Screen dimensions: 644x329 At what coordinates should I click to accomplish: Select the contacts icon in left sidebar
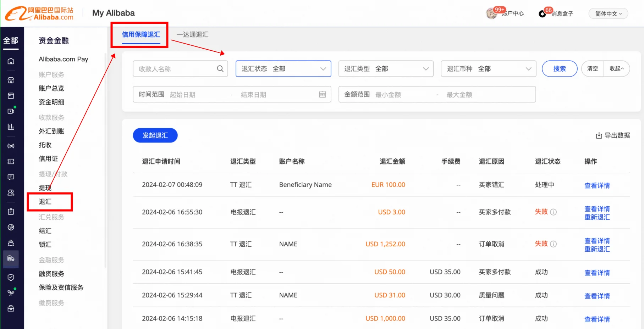coord(11,193)
